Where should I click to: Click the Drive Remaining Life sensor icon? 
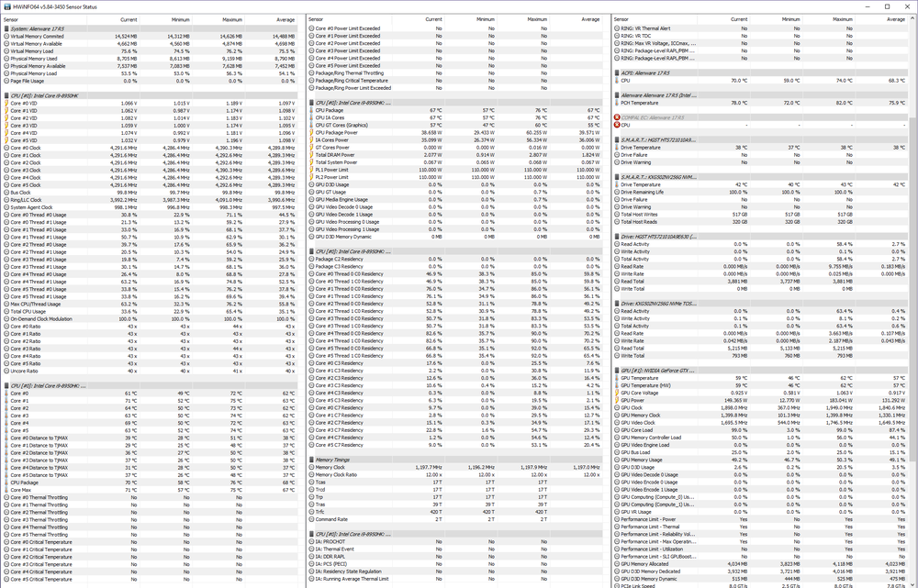click(617, 192)
